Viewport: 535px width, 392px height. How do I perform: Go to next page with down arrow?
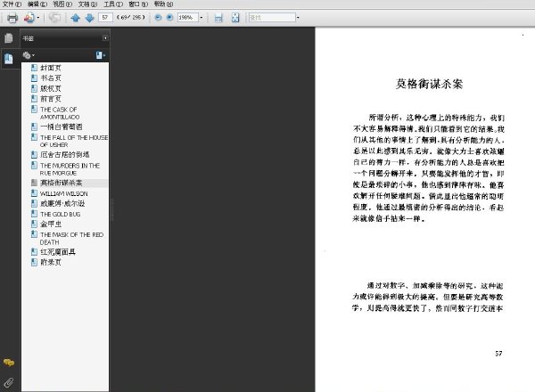click(x=89, y=18)
